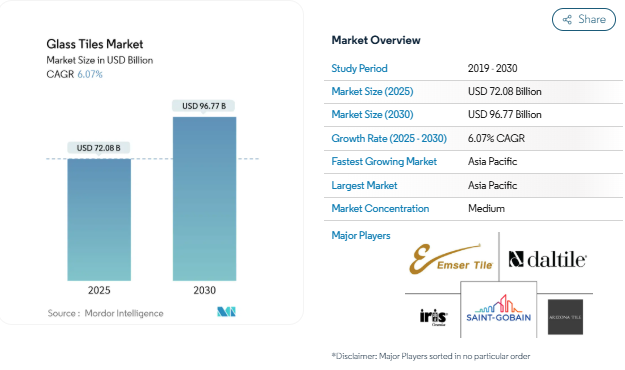Click the Fastest Growing Market link
Screen dimensions: 625x370
[384, 161]
